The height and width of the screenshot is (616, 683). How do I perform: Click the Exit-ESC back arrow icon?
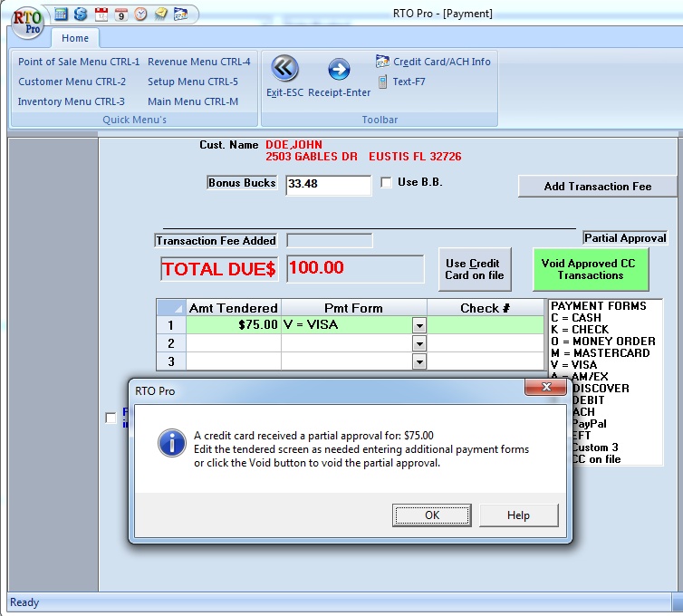(284, 69)
